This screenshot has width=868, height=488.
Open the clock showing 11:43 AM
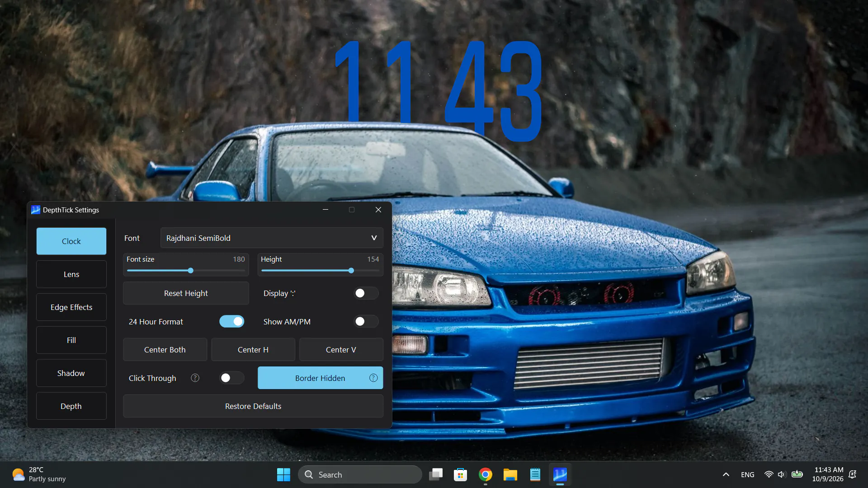[x=828, y=474]
